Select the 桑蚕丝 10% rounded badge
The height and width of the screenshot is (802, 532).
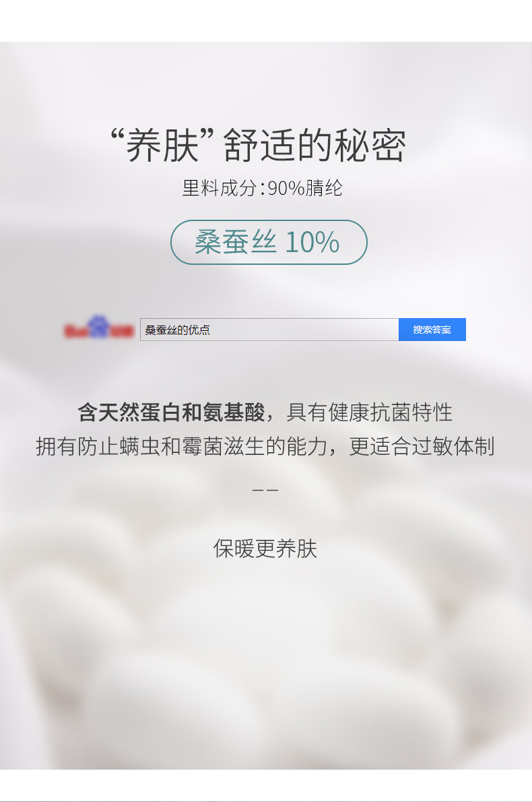[269, 243]
